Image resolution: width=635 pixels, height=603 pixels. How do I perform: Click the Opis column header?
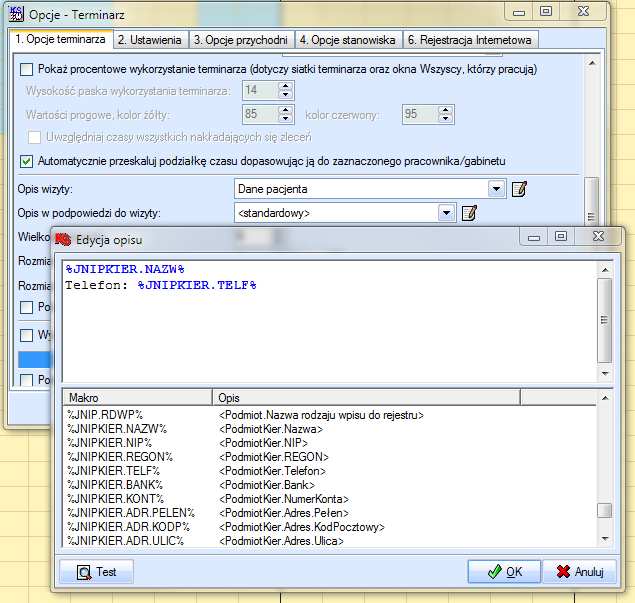click(367, 397)
